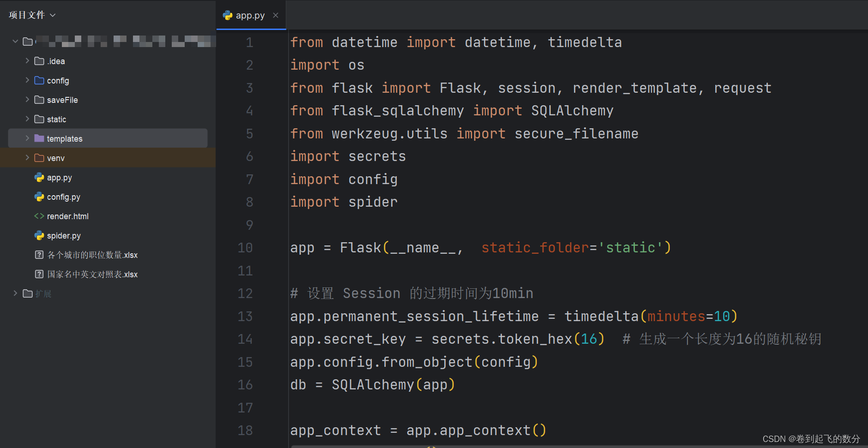Close the app.py tab

click(x=276, y=15)
